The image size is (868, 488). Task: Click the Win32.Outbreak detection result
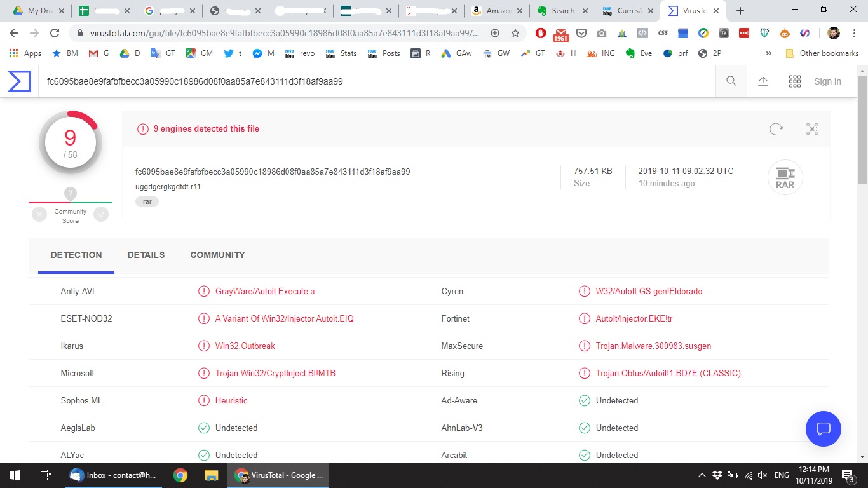point(245,346)
